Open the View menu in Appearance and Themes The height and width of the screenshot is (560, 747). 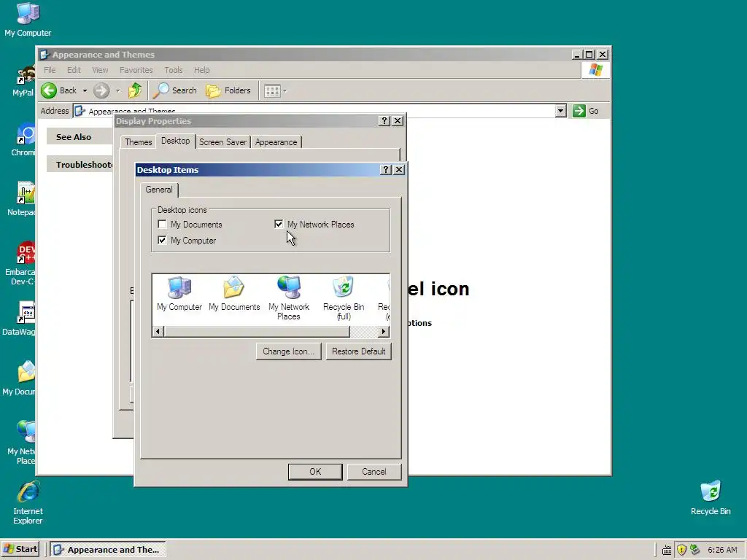[x=100, y=70]
